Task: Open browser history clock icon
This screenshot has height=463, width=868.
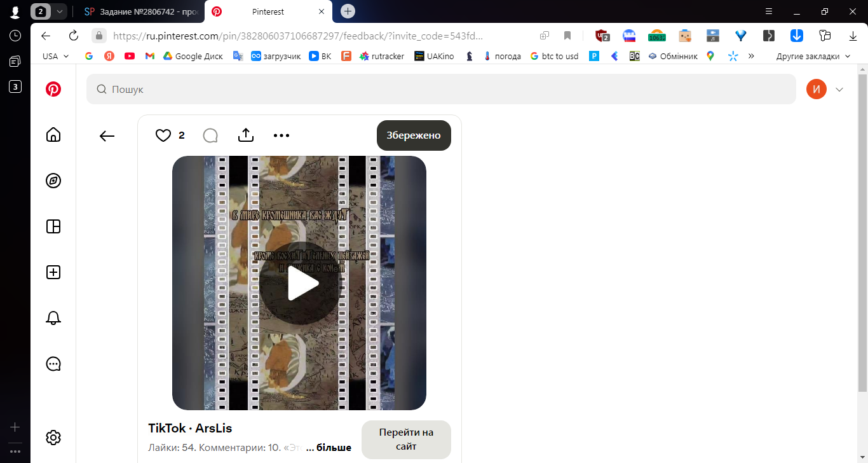Action: (x=15, y=36)
